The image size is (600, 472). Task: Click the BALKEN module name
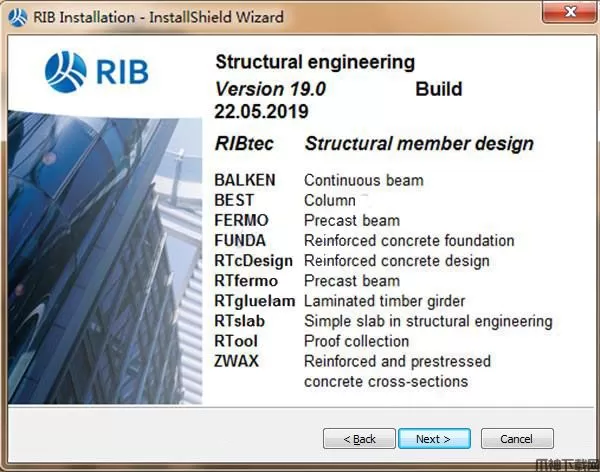245,180
